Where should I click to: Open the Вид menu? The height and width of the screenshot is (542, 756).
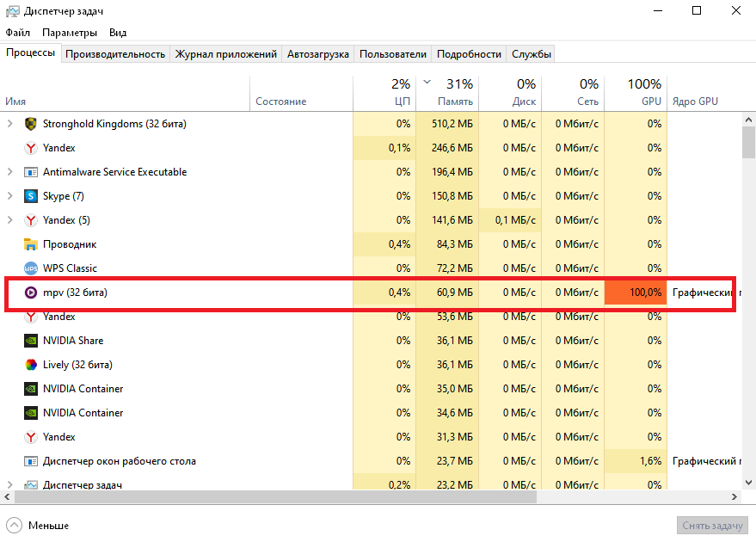118,33
